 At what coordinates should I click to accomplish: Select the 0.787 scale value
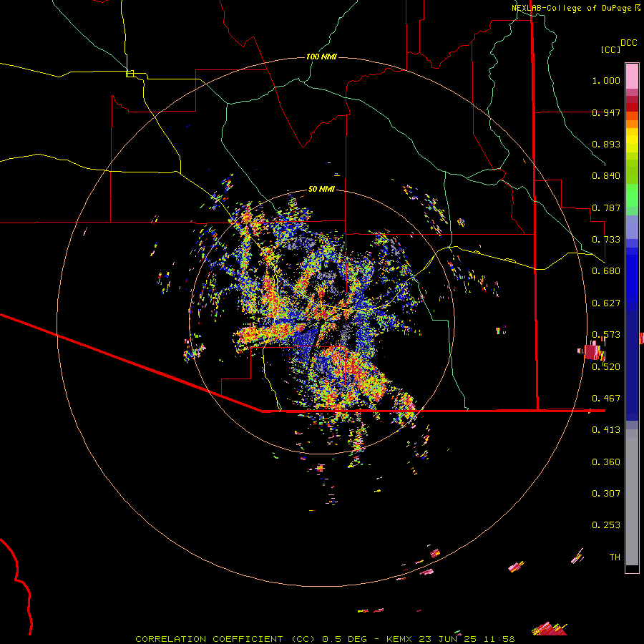tap(606, 208)
